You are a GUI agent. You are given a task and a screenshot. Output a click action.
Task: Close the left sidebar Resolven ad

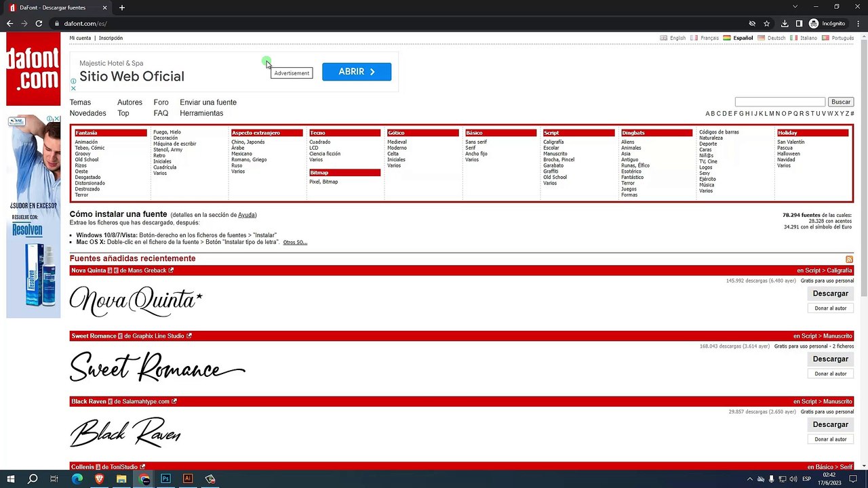pyautogui.click(x=57, y=119)
